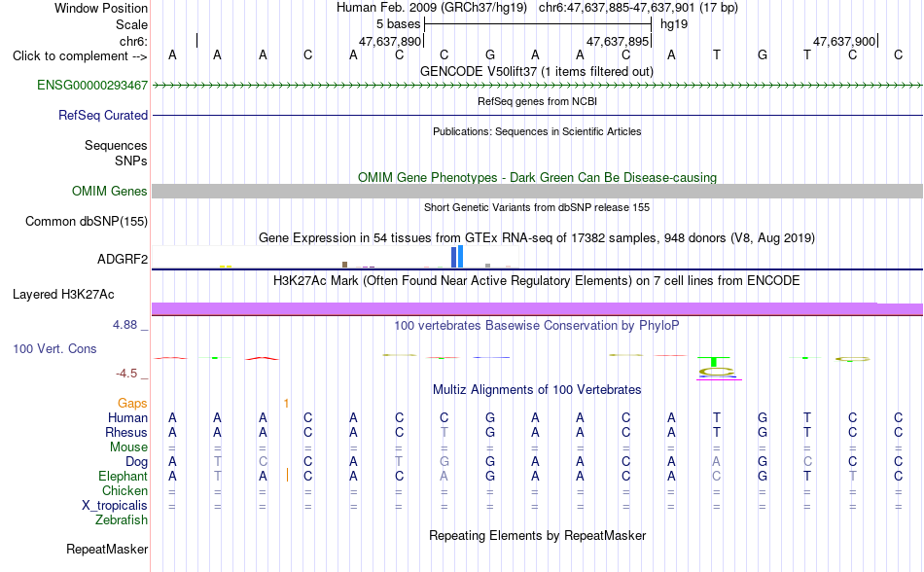Click the Dog species label
924x572 pixels.
pyautogui.click(x=136, y=462)
